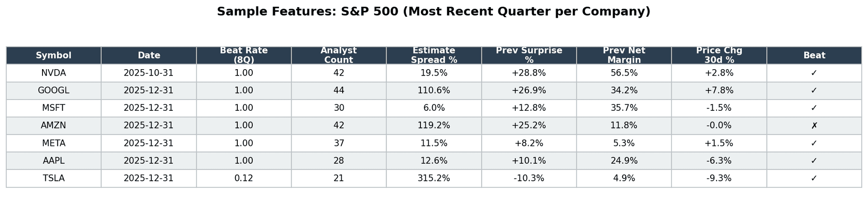Click the Estimate Spread % header
This screenshot has width=868, height=212.
point(434,56)
